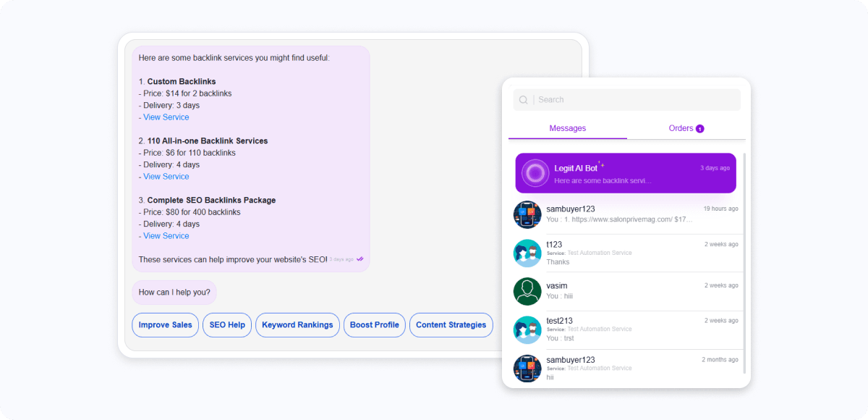This screenshot has width=868, height=420.
Task: Select the green vasim avatar
Action: coord(527,291)
